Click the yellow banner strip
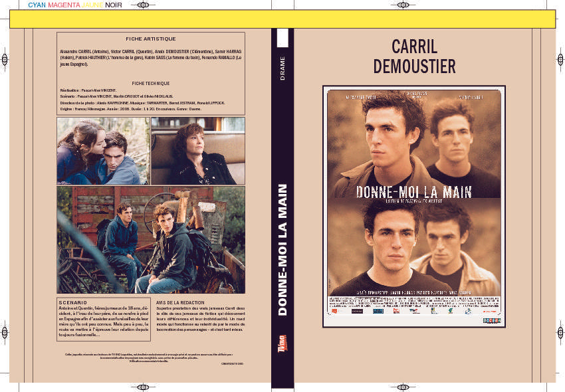The height and width of the screenshot is (392, 565). click(x=282, y=19)
